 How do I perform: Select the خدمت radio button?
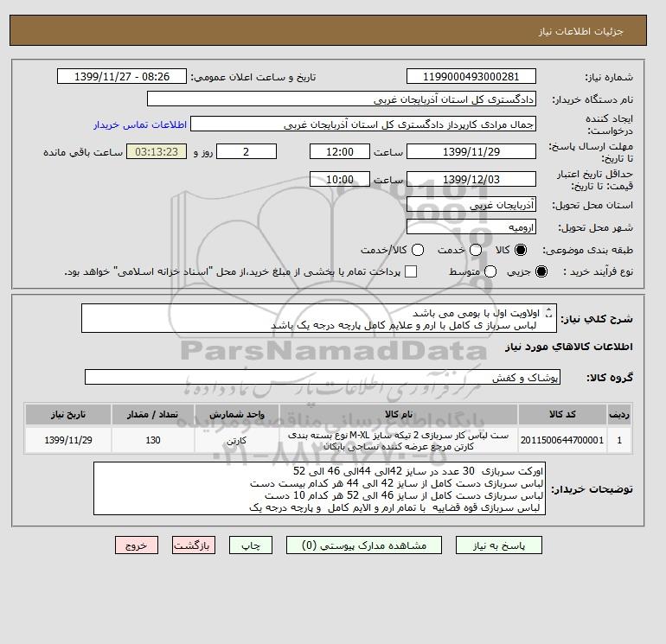pyautogui.click(x=476, y=250)
